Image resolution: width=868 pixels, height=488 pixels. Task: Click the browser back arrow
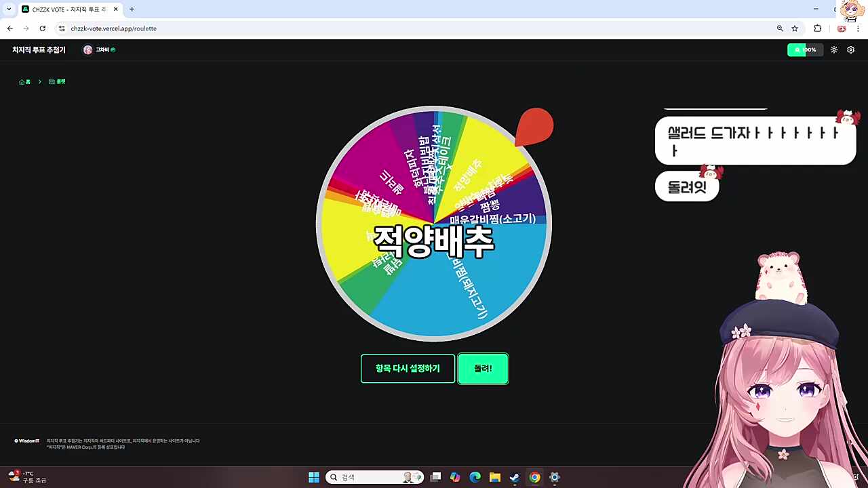click(10, 28)
